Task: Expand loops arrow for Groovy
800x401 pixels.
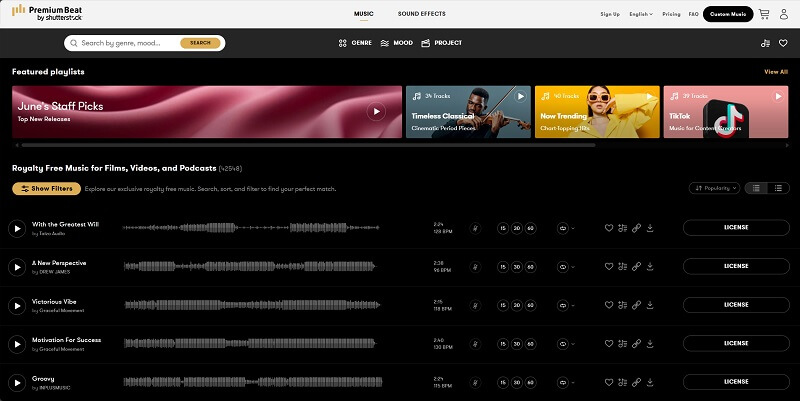Action: click(573, 383)
